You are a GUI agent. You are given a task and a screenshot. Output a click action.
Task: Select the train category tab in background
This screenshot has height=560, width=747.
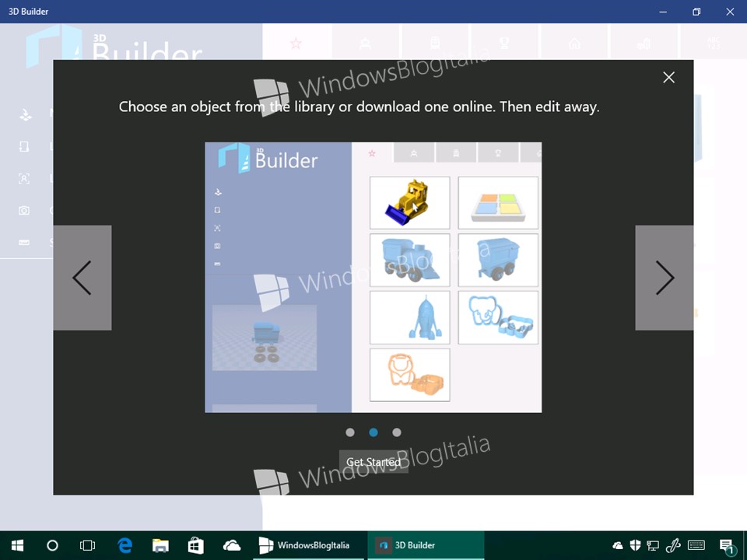[x=435, y=44]
